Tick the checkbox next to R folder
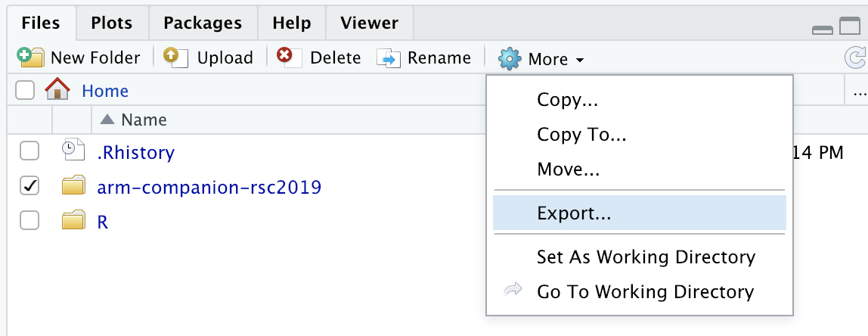 pos(29,221)
